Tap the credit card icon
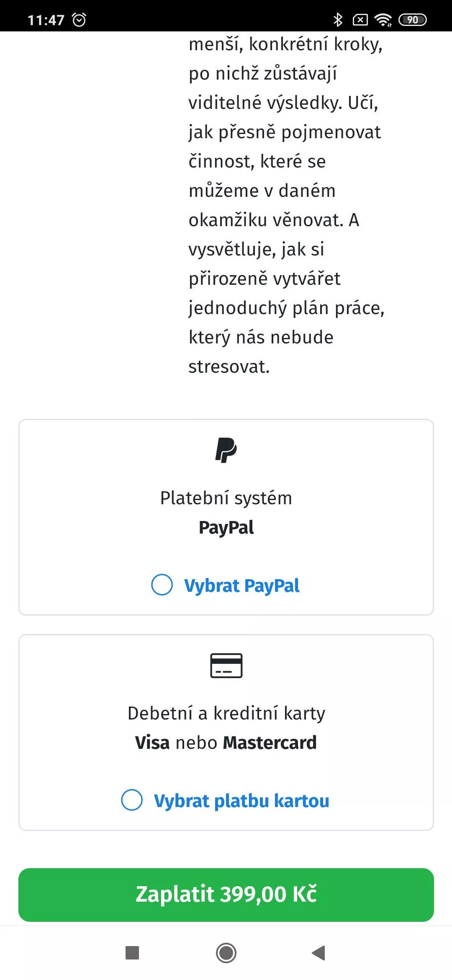This screenshot has height=980, width=452. [x=226, y=665]
